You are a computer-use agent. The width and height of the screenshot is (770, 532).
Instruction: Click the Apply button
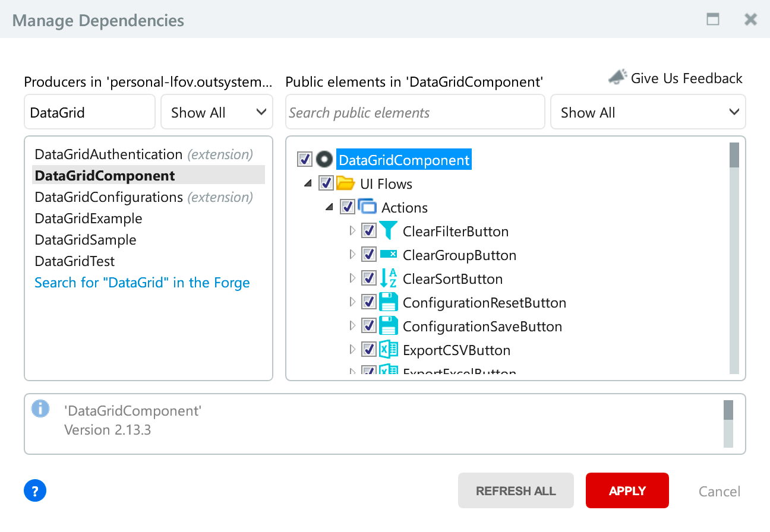click(x=627, y=490)
